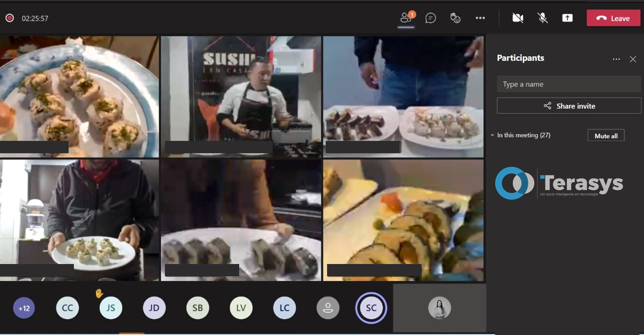The width and height of the screenshot is (644, 335).
Task: Open the reactions and raise hand icon
Action: click(x=455, y=18)
